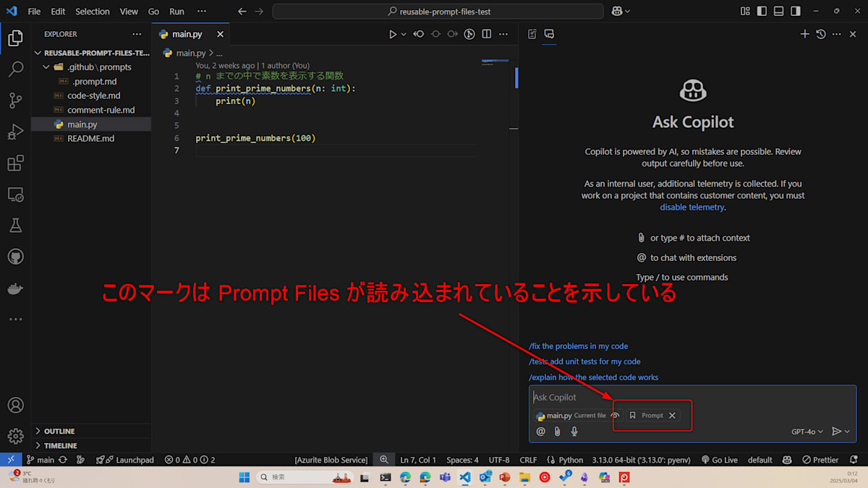Viewport: 868px width, 488px height.
Task: Start voice chat with microphone icon
Action: pyautogui.click(x=574, y=432)
